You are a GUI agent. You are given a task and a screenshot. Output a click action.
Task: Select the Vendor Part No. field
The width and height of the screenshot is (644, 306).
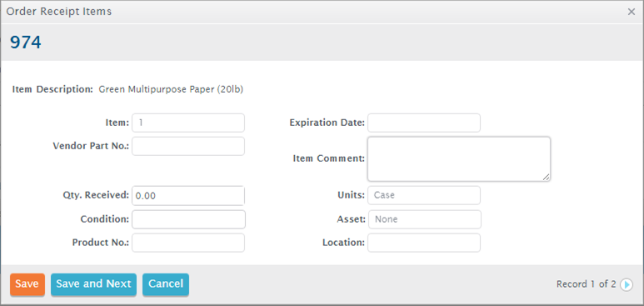(188, 146)
